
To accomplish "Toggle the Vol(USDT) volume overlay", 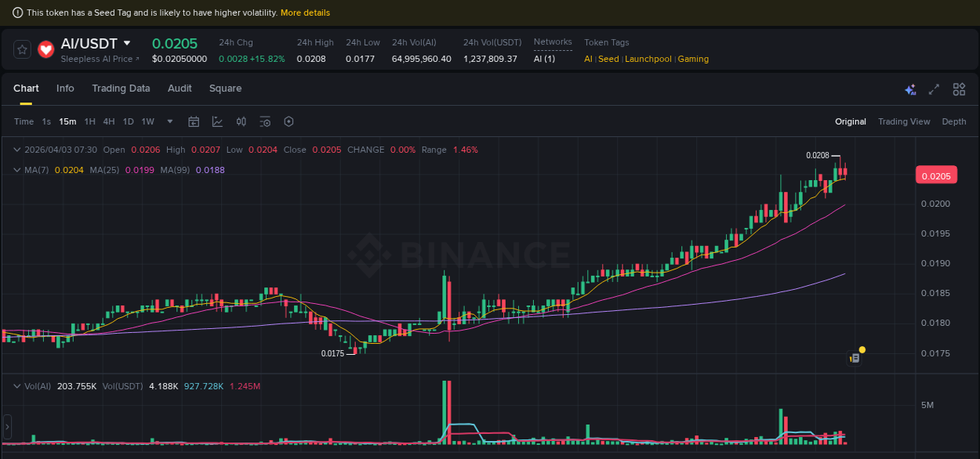I will coord(122,386).
